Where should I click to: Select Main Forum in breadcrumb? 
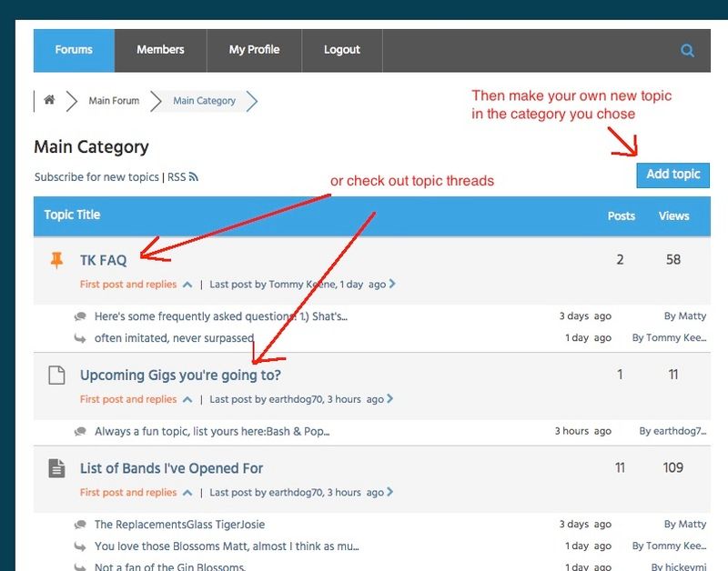[114, 101]
